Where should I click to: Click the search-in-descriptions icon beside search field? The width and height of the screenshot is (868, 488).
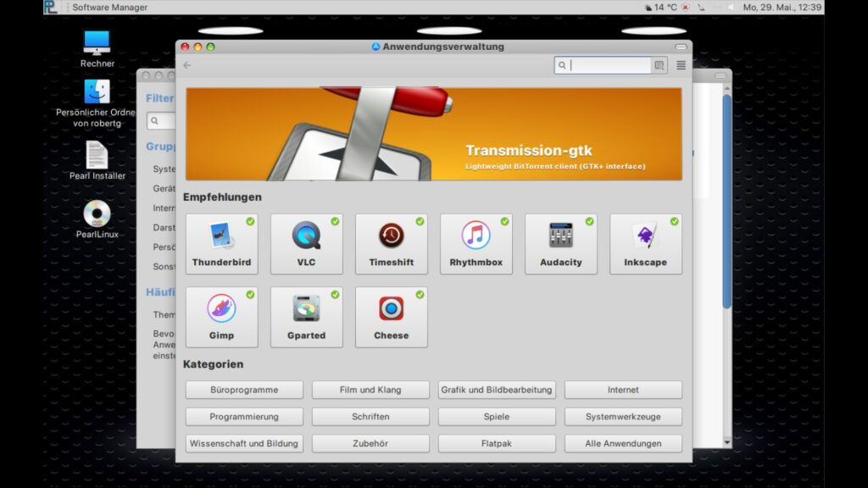point(659,65)
